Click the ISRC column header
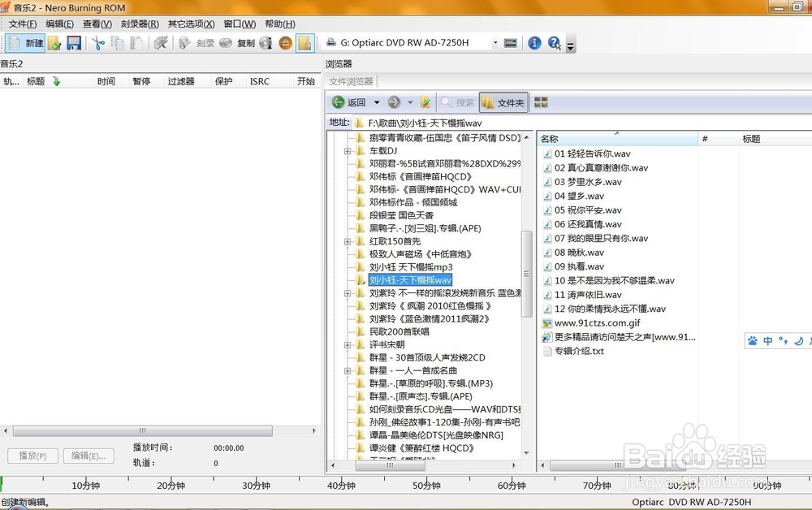This screenshot has height=510, width=812. point(260,81)
